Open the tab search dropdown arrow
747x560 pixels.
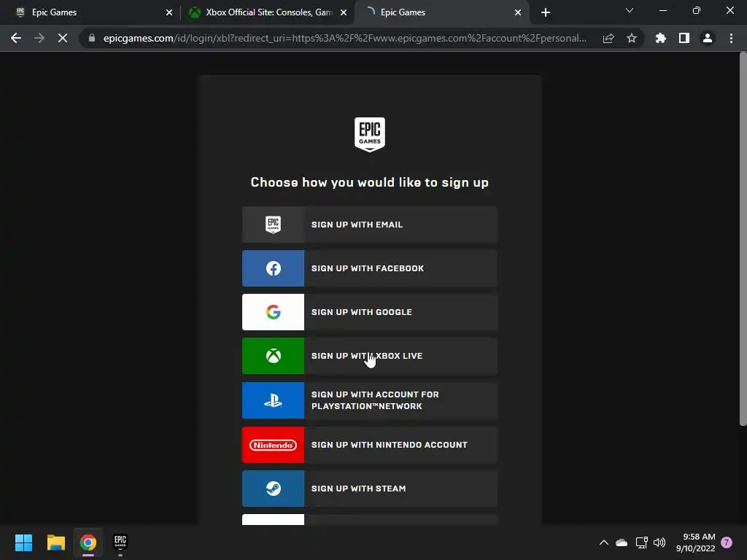click(630, 10)
